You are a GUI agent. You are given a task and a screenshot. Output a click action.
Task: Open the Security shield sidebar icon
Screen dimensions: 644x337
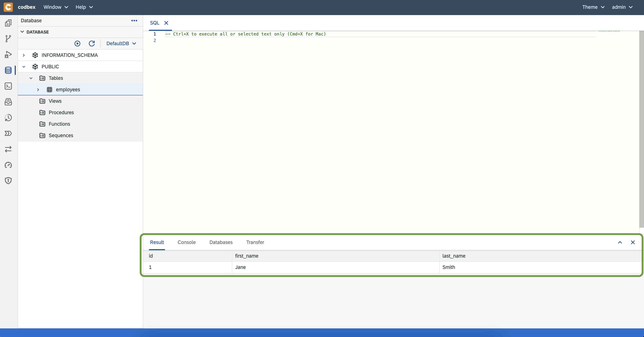[8, 181]
